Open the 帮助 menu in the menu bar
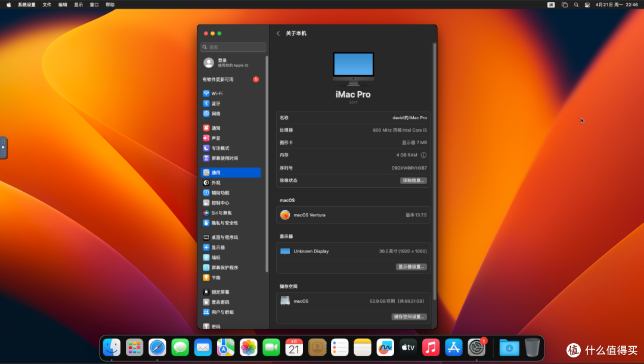 (x=109, y=4)
